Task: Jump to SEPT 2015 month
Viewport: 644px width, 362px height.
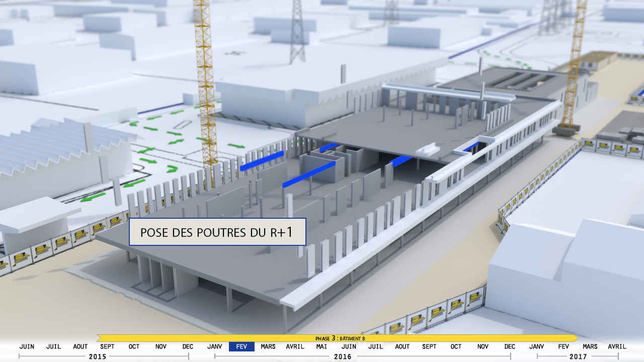Action: [x=107, y=346]
